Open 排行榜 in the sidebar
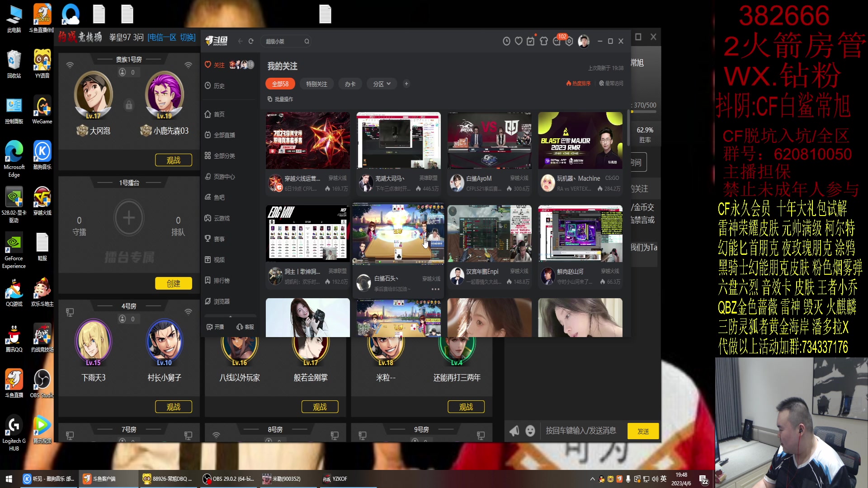Image resolution: width=868 pixels, height=488 pixels. tap(217, 281)
